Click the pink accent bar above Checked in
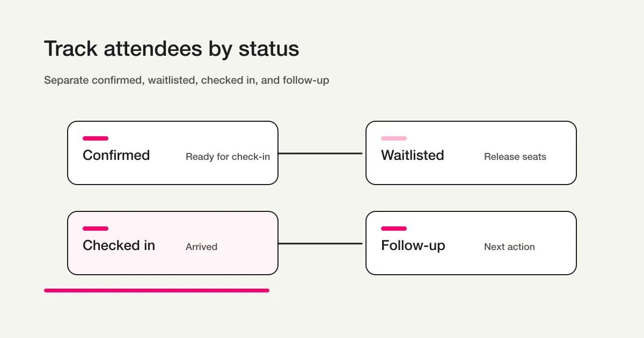The width and height of the screenshot is (644, 338). [96, 229]
